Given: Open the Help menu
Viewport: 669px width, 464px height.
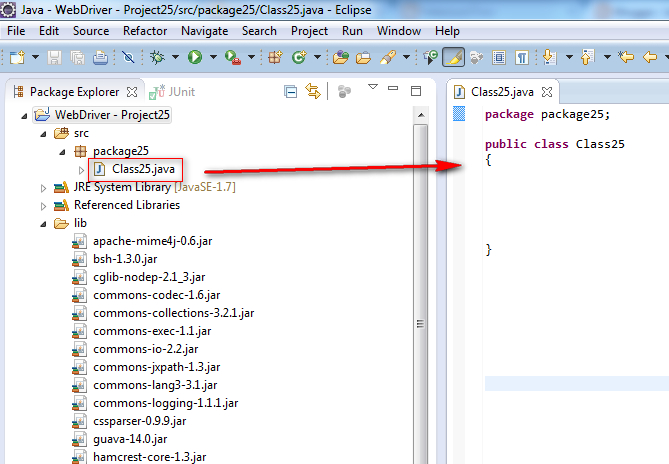Looking at the screenshot, I should click(x=447, y=31).
